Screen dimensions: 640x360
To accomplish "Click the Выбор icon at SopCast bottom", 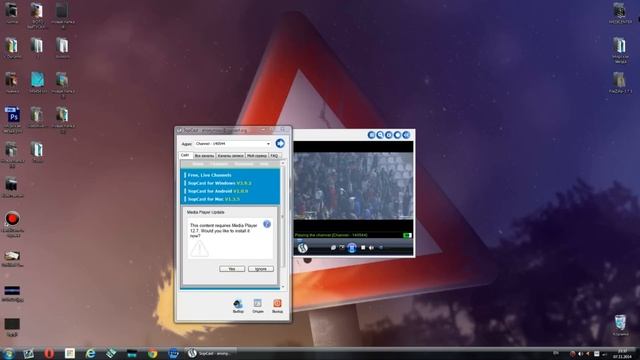I will [238, 305].
